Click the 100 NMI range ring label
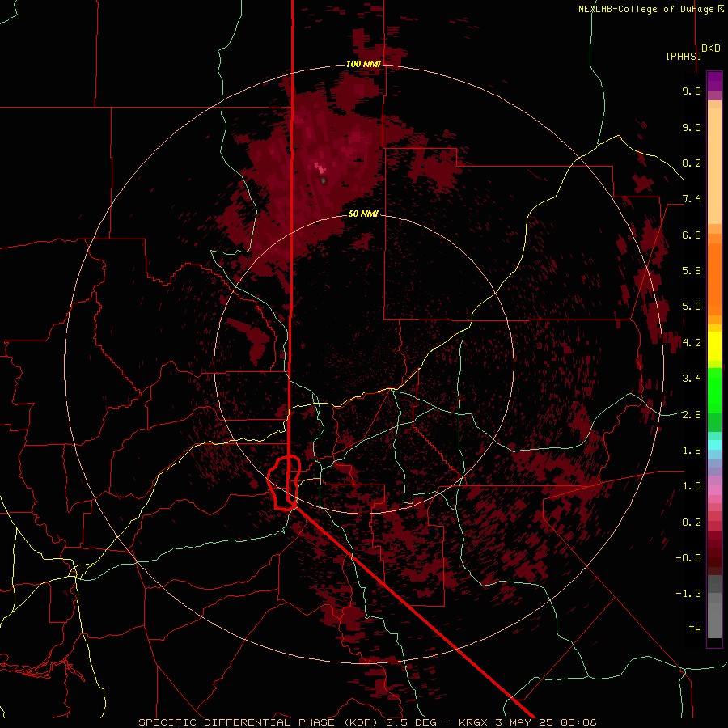The height and width of the screenshot is (728, 728). click(363, 64)
